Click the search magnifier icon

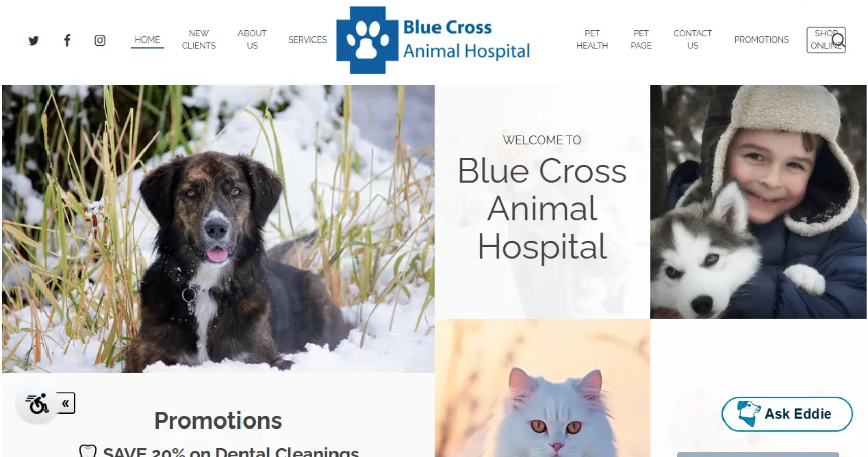tap(839, 40)
